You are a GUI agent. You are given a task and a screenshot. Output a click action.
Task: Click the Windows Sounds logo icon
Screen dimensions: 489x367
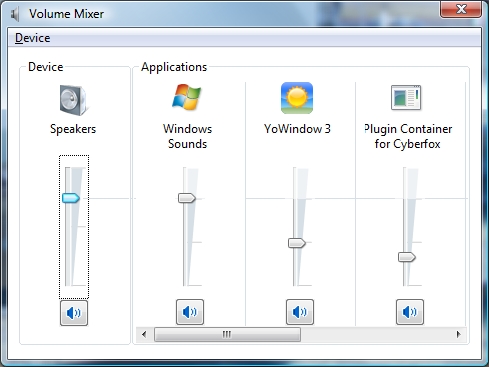187,97
